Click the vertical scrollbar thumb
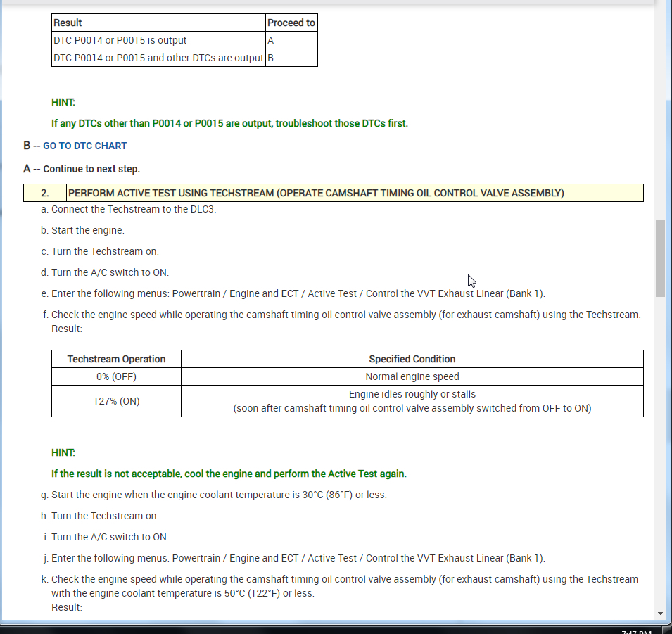This screenshot has width=672, height=634. (660, 258)
